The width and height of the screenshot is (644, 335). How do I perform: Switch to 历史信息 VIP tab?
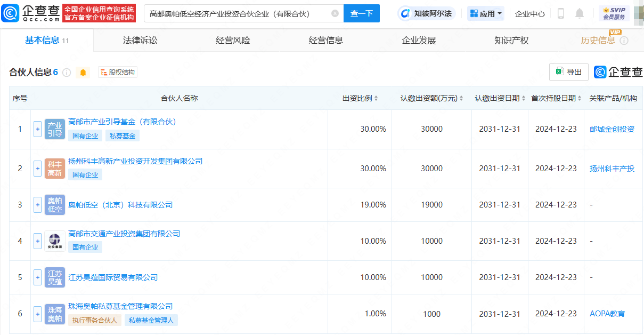coord(598,41)
